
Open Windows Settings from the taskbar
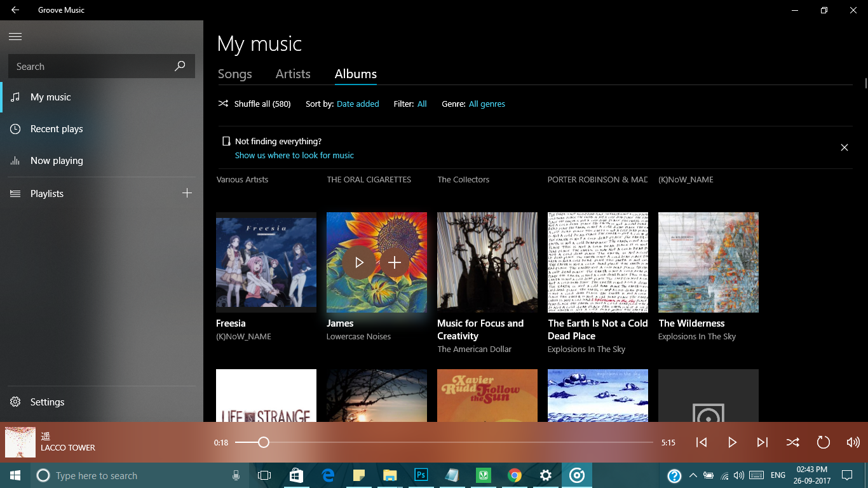[545, 475]
